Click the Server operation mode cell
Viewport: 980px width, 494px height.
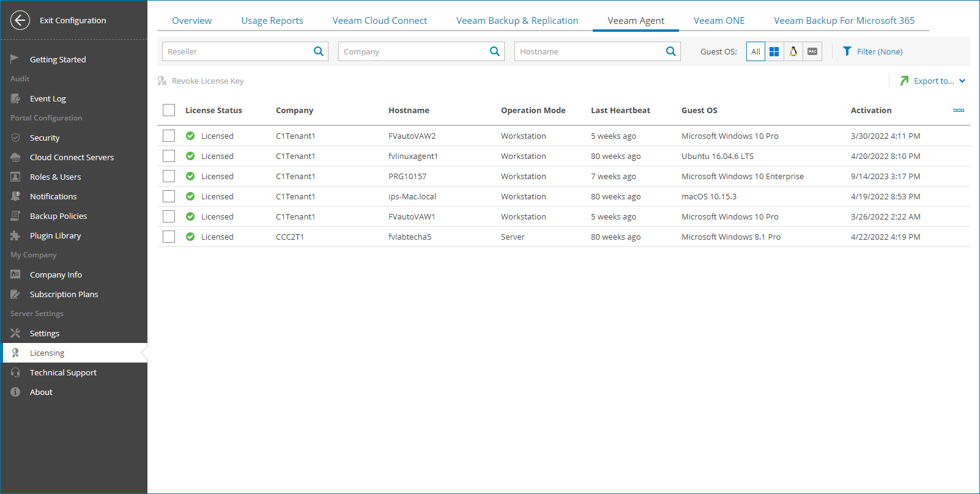(x=513, y=237)
